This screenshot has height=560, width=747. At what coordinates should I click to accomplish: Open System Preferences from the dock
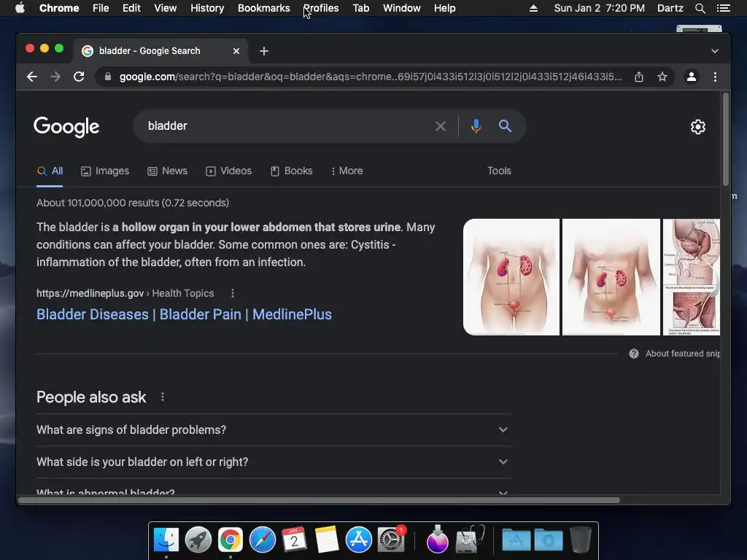click(391, 540)
